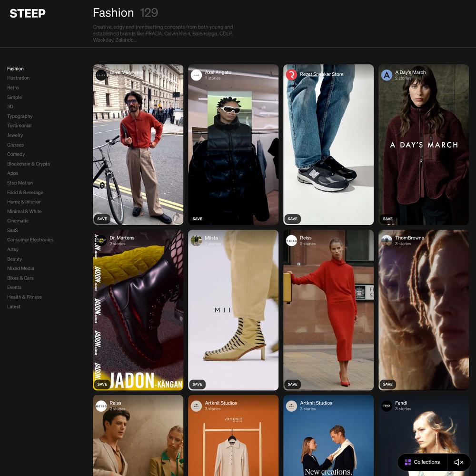476x476 pixels.
Task: Click the Reiss avatar on the red dress card
Action: 291,240
